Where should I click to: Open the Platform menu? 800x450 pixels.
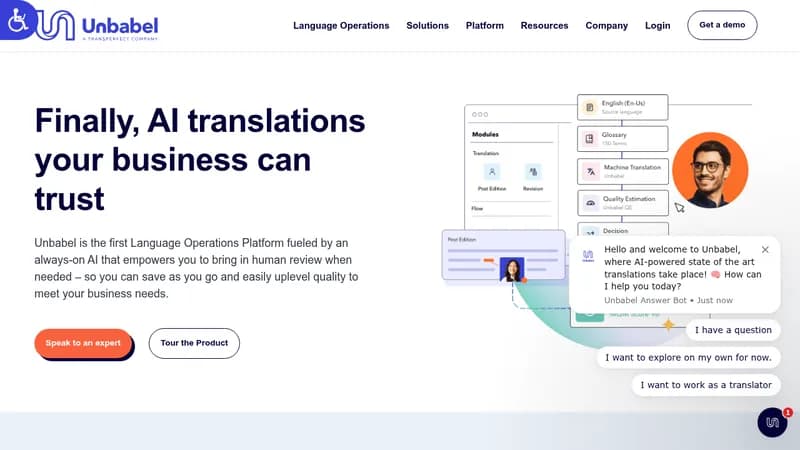pos(484,26)
